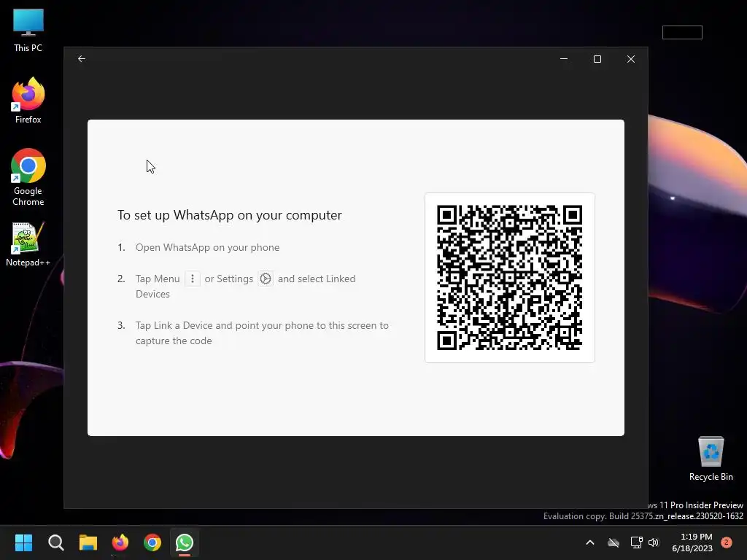Maximize the WhatsApp window
This screenshot has height=560, width=747.
pyautogui.click(x=597, y=58)
